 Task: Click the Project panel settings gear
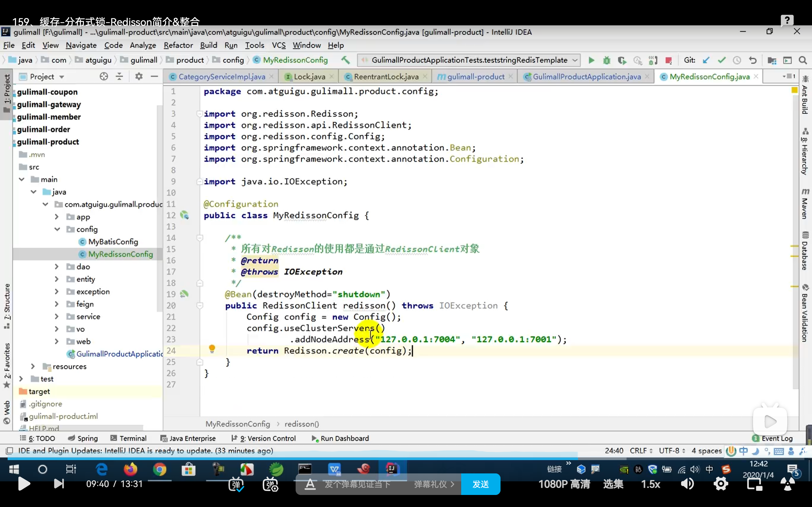139,76
